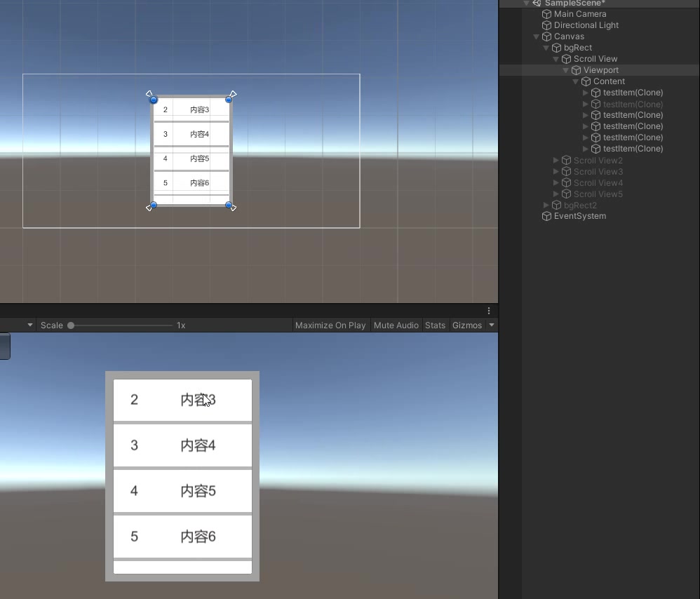
Task: Click the Scroll View3 cube icon
Action: tap(566, 172)
